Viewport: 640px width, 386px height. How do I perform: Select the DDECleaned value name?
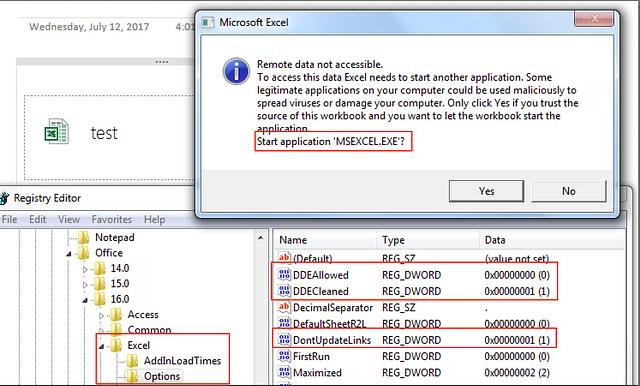(321, 291)
